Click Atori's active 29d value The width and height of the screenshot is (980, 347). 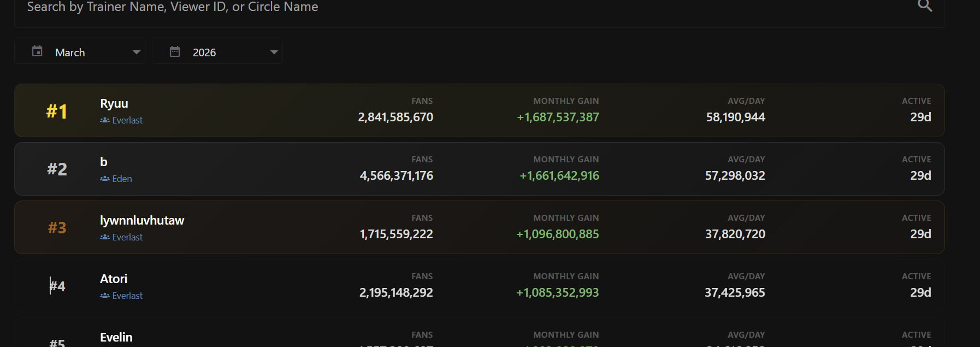(x=920, y=292)
